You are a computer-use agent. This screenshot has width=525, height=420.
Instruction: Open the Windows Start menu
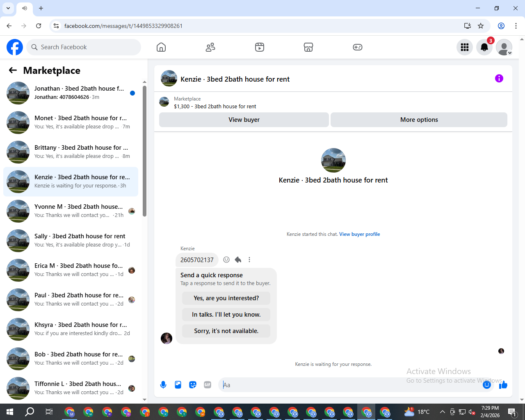tap(10, 412)
